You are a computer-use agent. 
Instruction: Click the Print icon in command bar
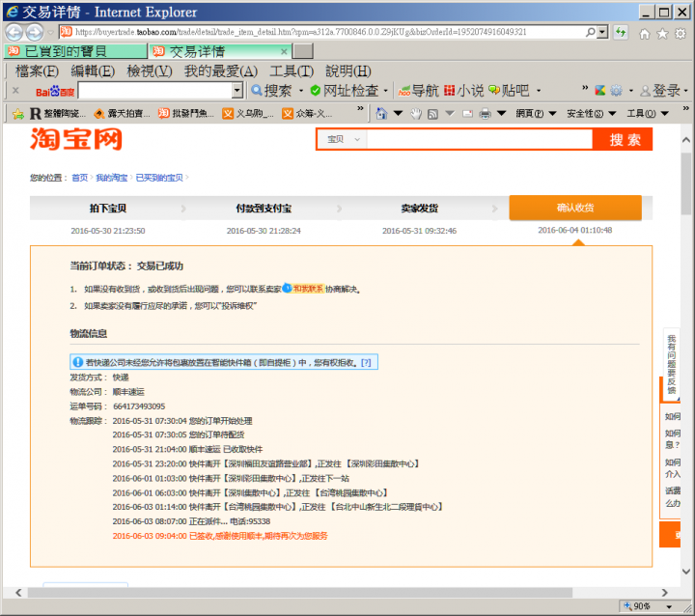pyautogui.click(x=485, y=114)
